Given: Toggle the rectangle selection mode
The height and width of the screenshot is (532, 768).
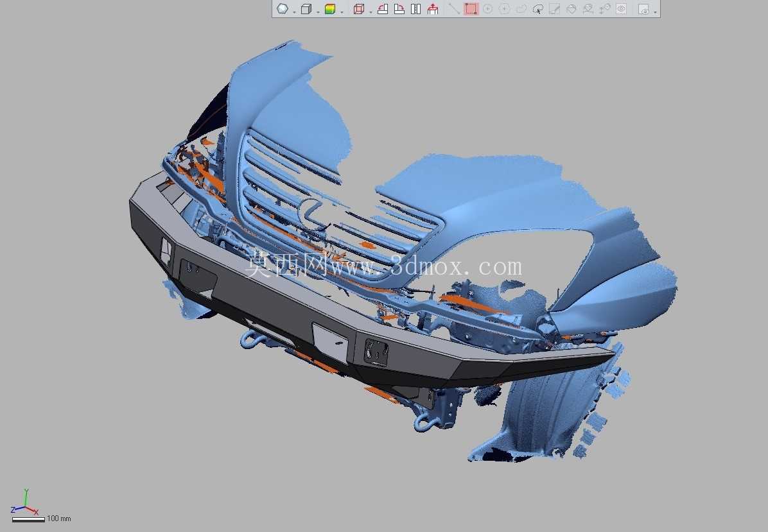Looking at the screenshot, I should tap(471, 9).
